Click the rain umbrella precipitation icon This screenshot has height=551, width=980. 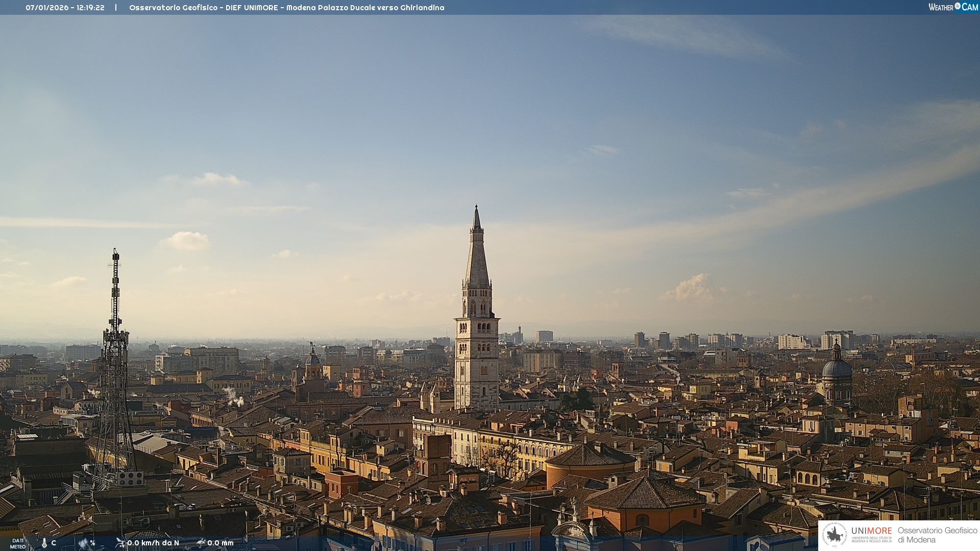(x=201, y=542)
